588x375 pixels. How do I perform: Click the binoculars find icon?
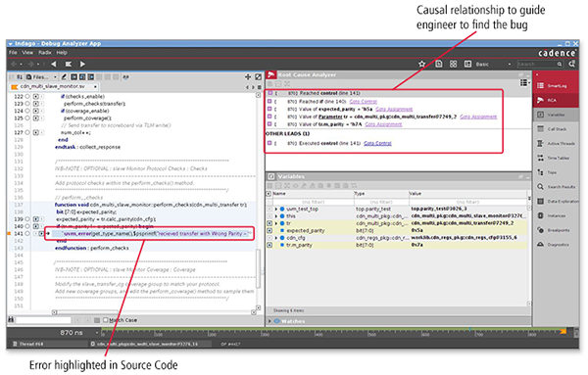(x=11, y=320)
